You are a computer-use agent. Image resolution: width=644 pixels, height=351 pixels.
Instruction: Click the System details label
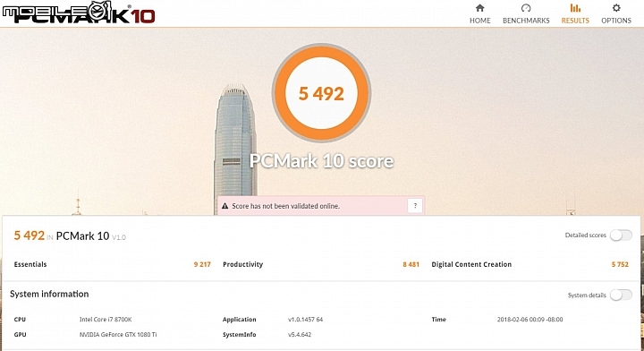click(x=587, y=295)
